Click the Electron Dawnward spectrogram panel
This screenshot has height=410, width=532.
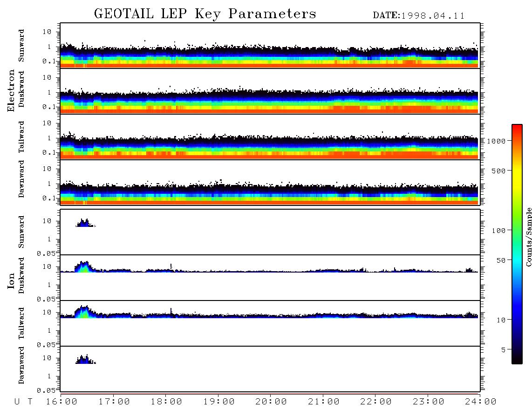(270, 182)
